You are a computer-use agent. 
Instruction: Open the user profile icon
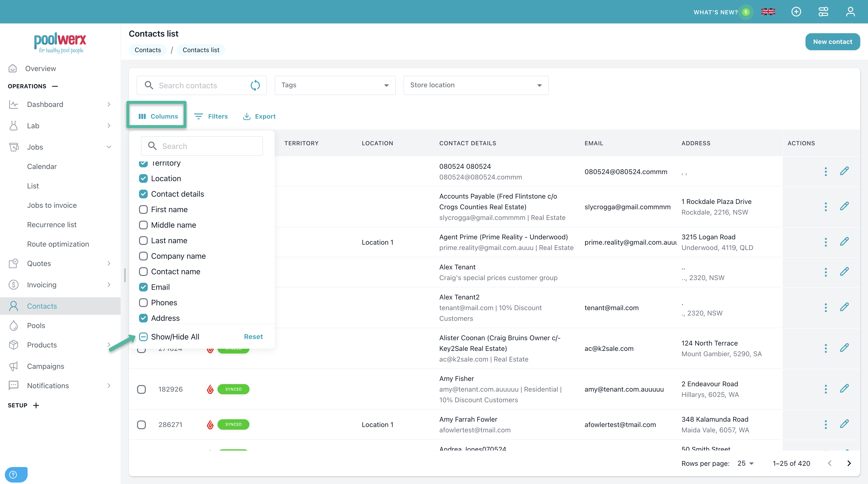pos(850,12)
